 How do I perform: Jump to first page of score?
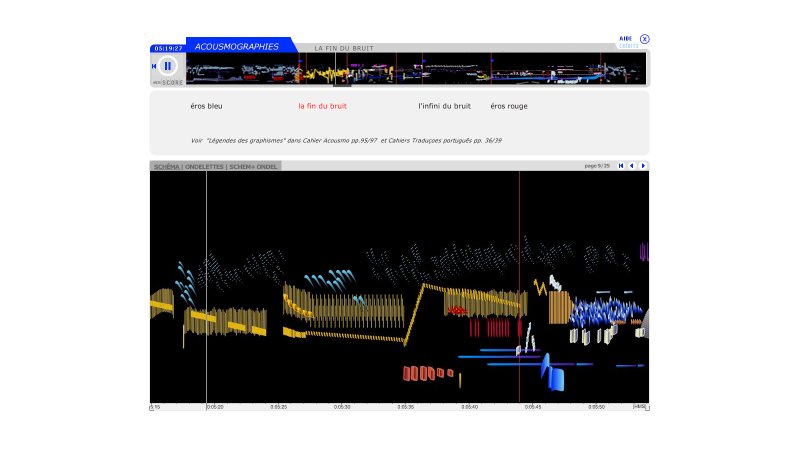coord(621,166)
